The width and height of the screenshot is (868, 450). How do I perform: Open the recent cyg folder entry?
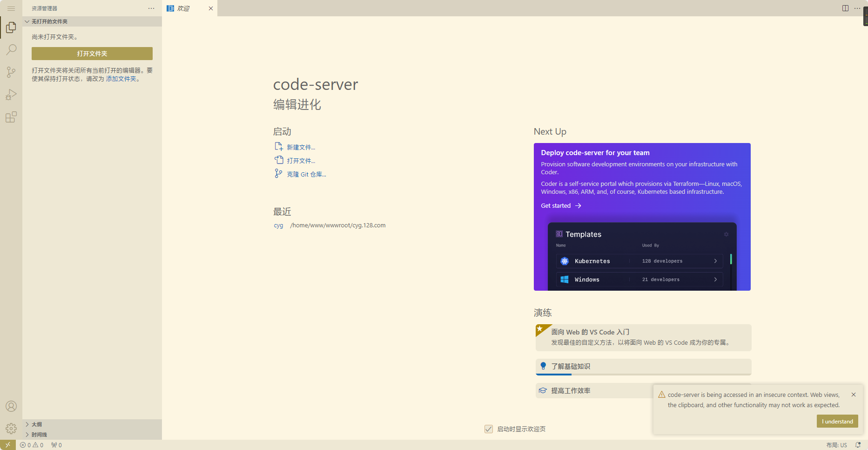click(x=278, y=225)
